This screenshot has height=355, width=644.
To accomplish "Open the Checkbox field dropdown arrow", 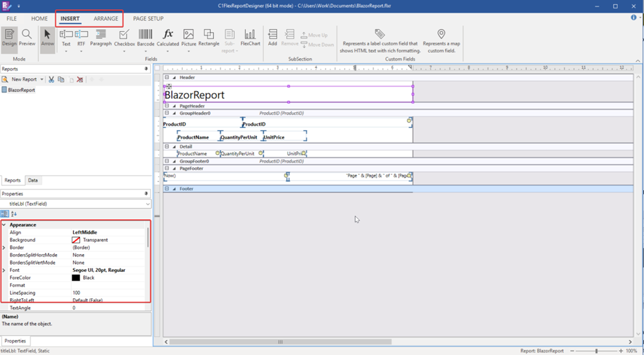I will 124,51.
